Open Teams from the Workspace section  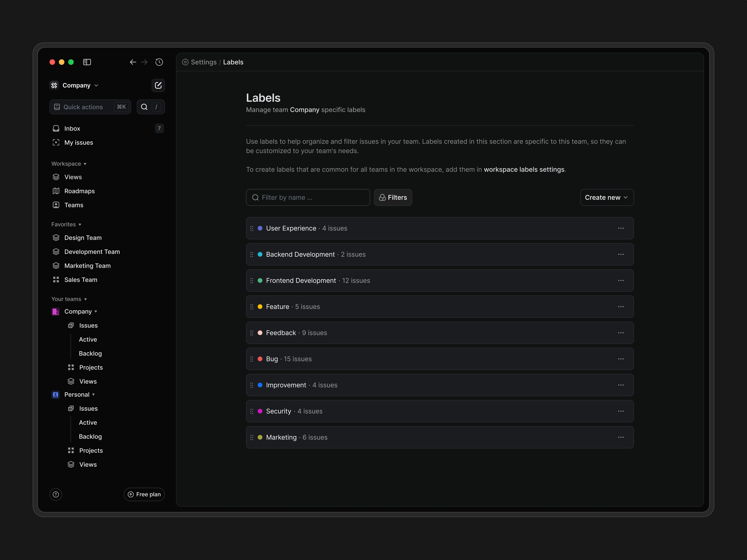click(74, 205)
